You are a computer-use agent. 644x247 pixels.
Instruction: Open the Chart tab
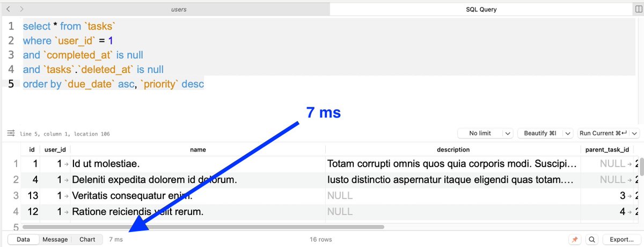87,239
